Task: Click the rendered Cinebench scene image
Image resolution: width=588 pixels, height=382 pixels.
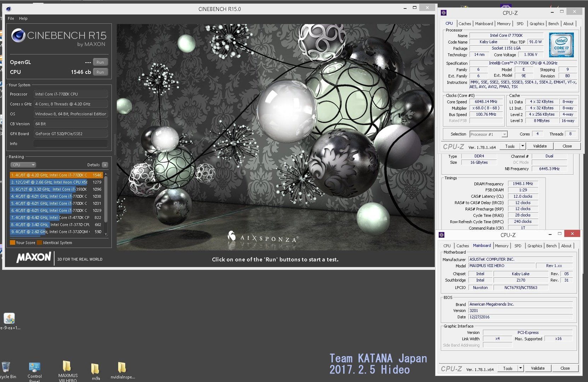Action: pyautogui.click(x=275, y=137)
